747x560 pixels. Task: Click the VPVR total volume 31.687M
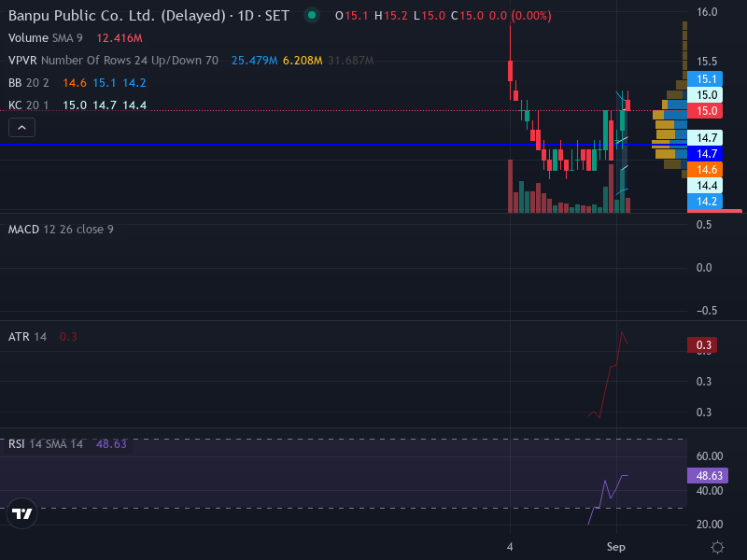(351, 61)
